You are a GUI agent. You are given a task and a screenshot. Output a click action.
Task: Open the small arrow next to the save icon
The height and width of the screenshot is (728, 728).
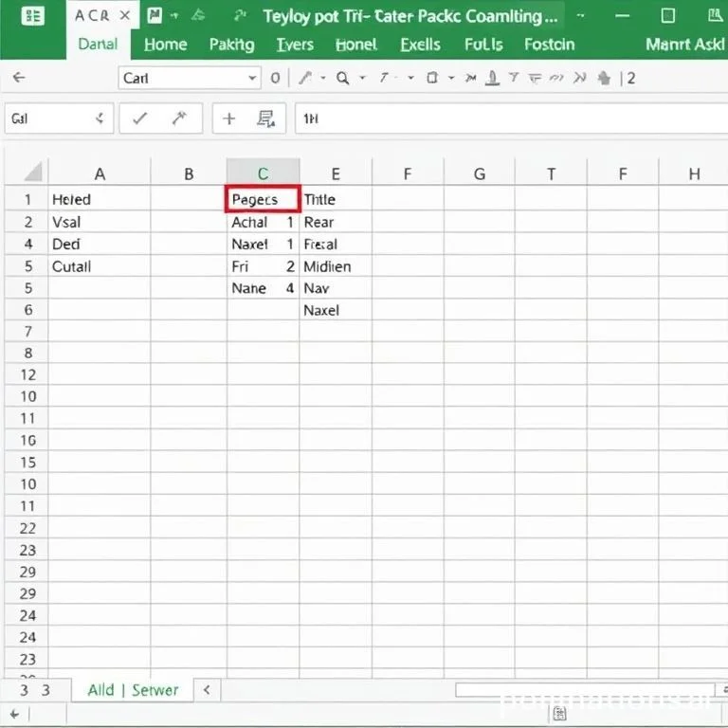pyautogui.click(x=174, y=16)
